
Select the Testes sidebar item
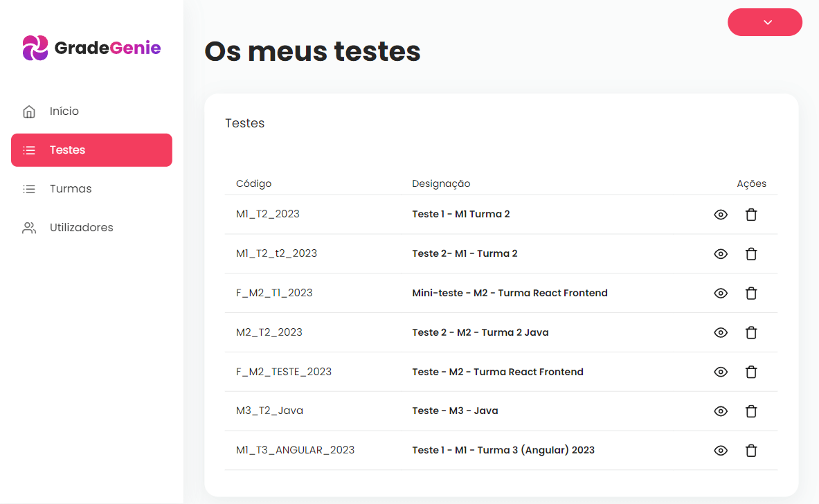[91, 150]
